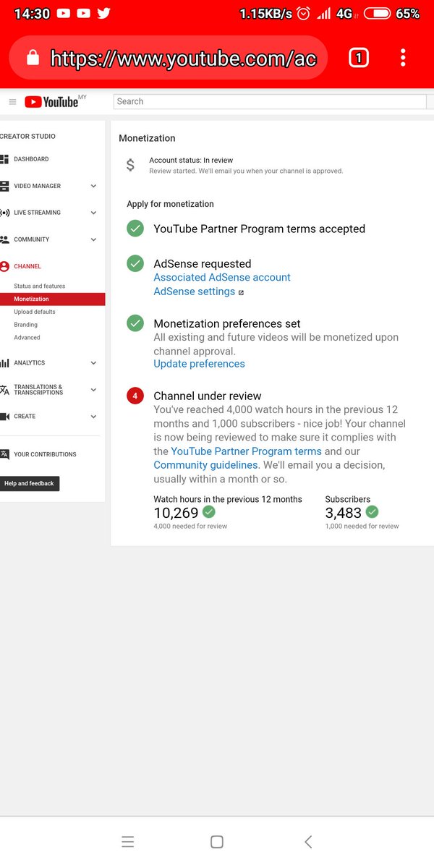Screen dimensions: 434x868
Task: Click the Dashboard icon in sidebar
Action: [4, 159]
